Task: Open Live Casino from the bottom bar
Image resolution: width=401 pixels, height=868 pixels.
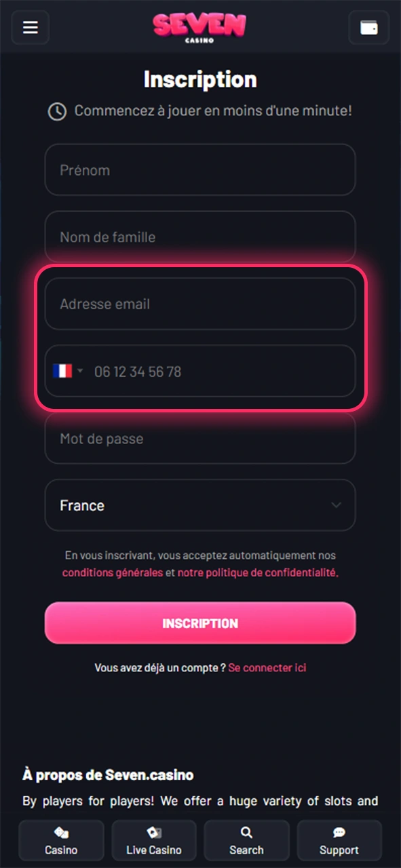Action: (154, 840)
